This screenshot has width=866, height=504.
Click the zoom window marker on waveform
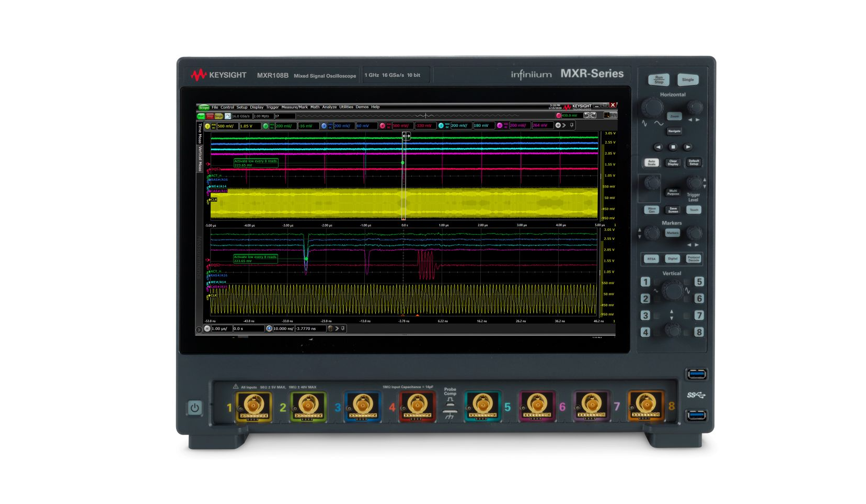coord(406,136)
